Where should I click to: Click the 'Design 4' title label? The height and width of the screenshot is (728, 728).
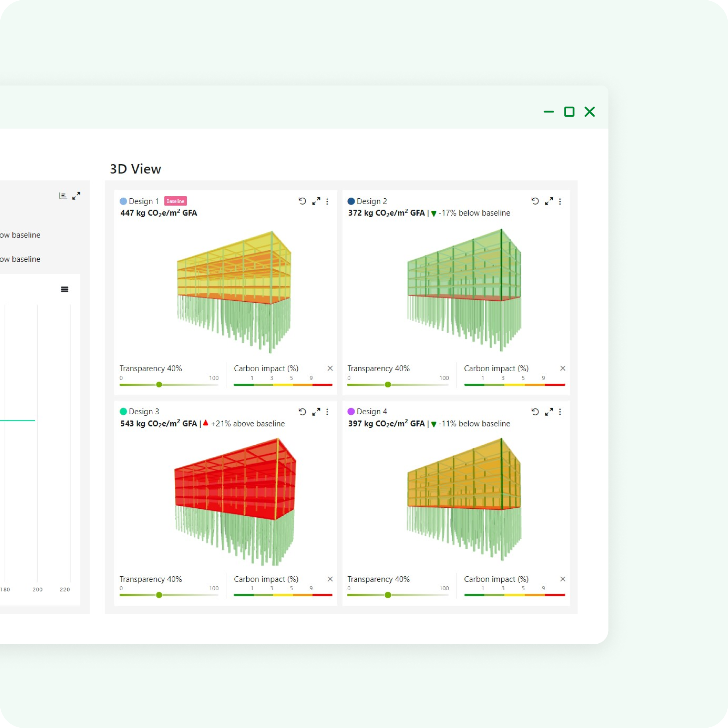(x=372, y=412)
